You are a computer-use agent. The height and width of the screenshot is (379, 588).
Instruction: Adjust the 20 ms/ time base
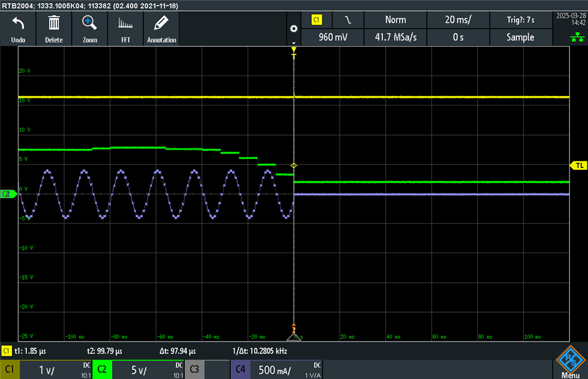click(x=458, y=20)
